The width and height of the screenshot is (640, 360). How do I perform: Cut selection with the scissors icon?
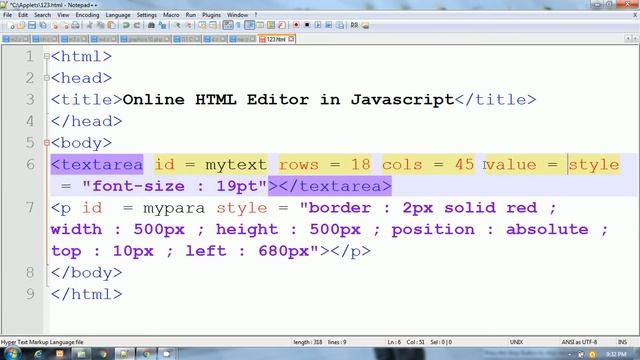click(x=90, y=25)
